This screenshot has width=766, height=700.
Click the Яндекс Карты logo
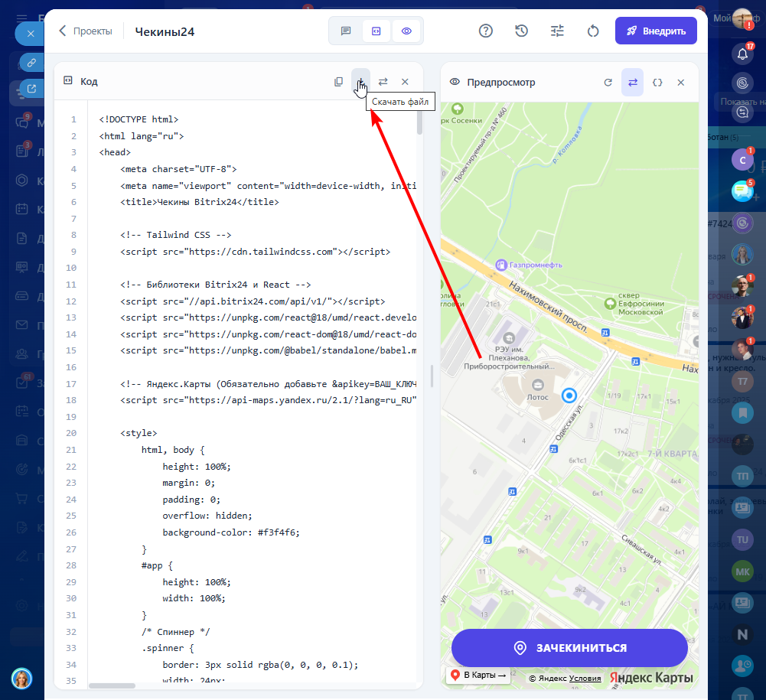651,678
